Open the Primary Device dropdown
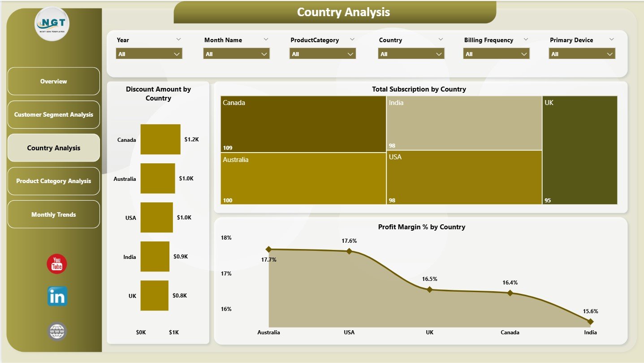 coord(582,53)
